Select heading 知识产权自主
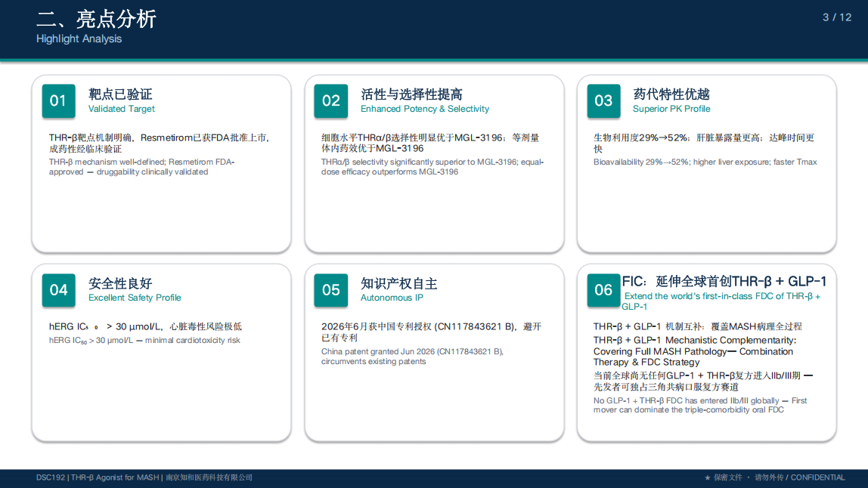The image size is (868, 488). coord(398,284)
